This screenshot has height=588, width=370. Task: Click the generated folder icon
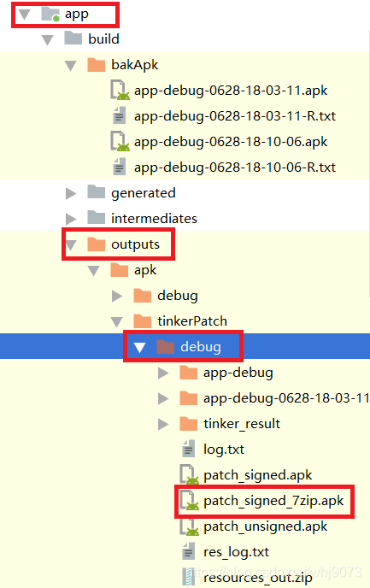point(96,192)
